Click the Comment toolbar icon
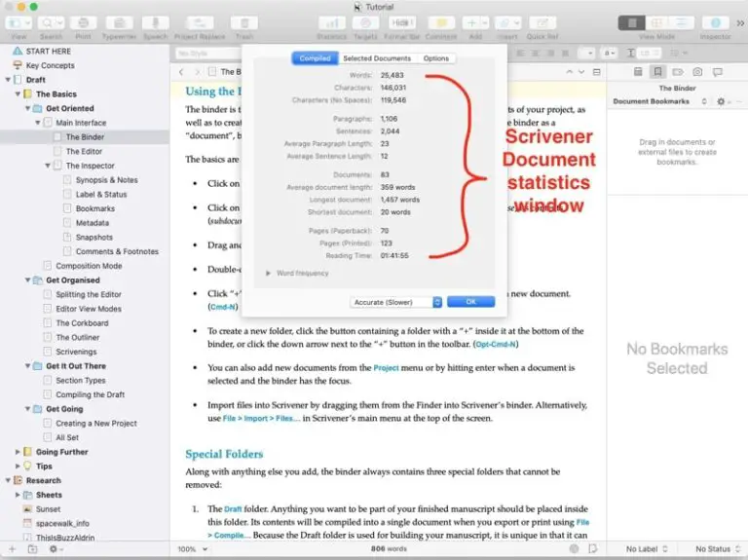 pos(441,23)
